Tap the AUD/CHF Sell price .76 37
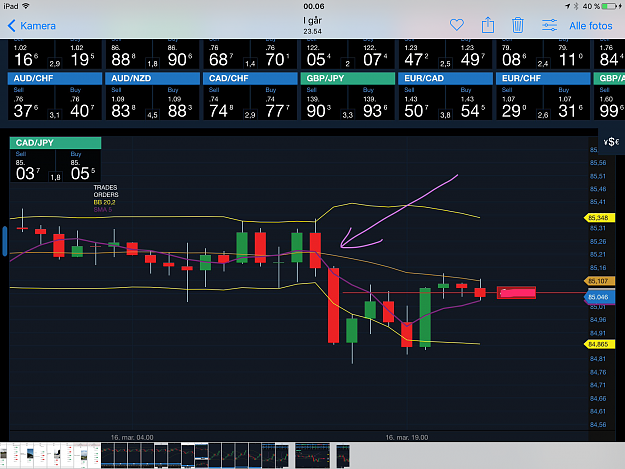This screenshot has width=625, height=469. [x=26, y=107]
